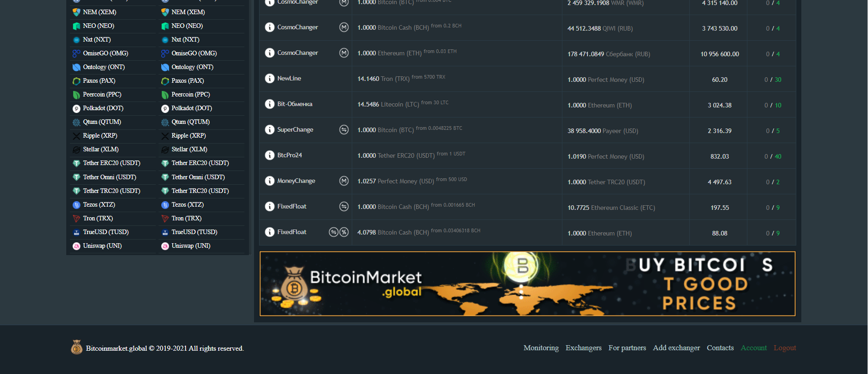Choose Polkadot (DOT) in left currency column
The height and width of the screenshot is (374, 868).
pyautogui.click(x=103, y=108)
